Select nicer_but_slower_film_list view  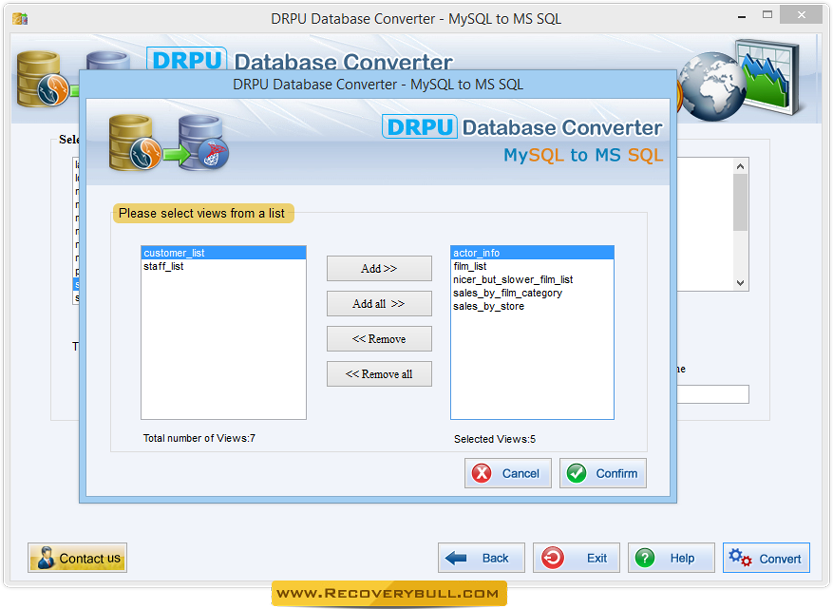click(532, 280)
